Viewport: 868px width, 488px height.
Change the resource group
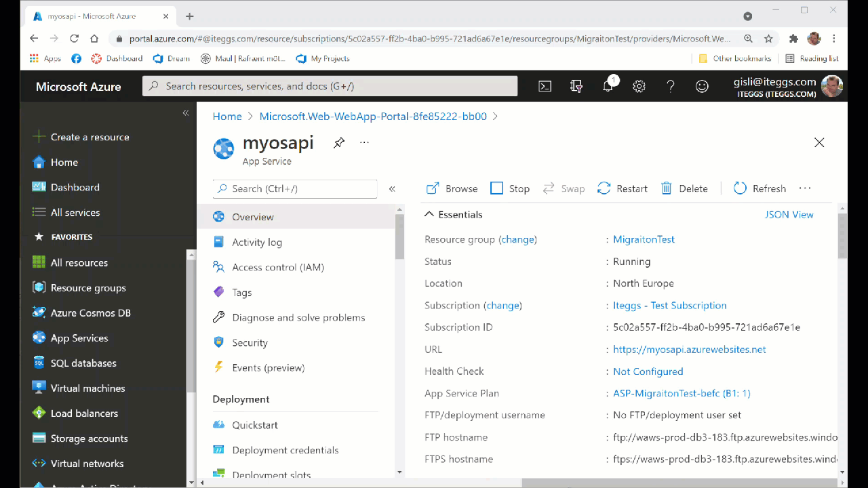[517, 239]
